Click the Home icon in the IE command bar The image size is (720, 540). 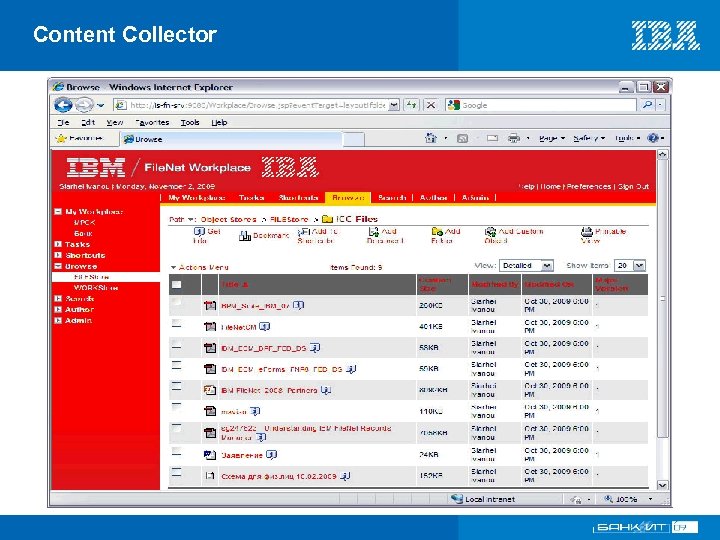tap(431, 138)
